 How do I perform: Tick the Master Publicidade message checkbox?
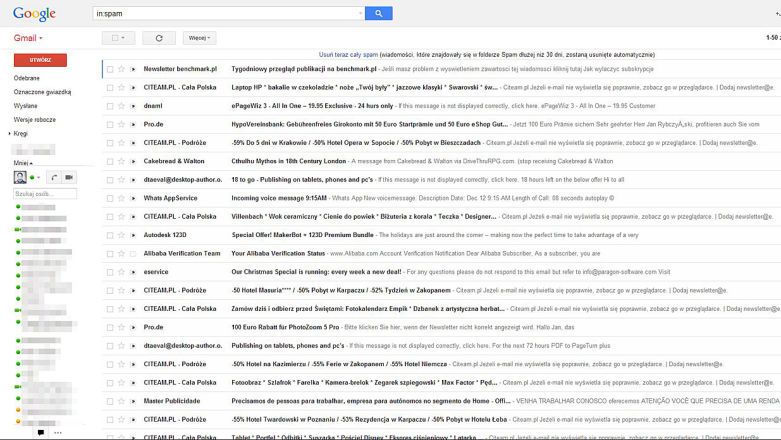(110, 401)
